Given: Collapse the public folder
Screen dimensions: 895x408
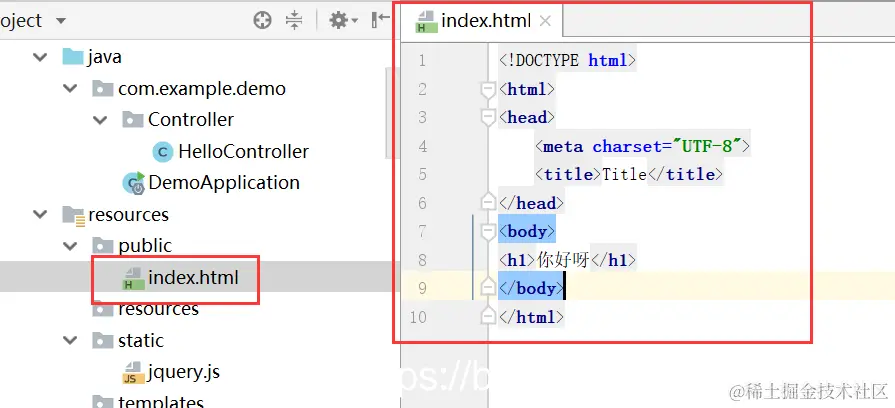Looking at the screenshot, I should (x=70, y=246).
